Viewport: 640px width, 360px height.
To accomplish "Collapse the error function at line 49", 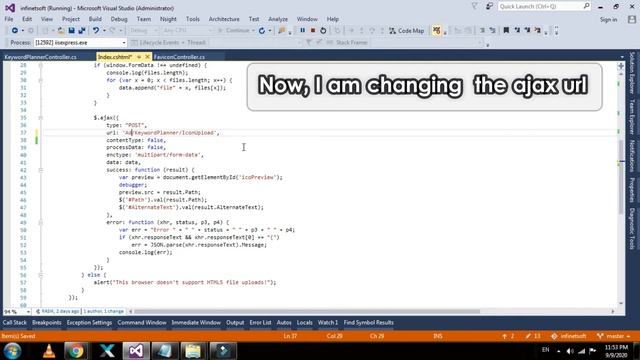I will pyautogui.click(x=40, y=222).
